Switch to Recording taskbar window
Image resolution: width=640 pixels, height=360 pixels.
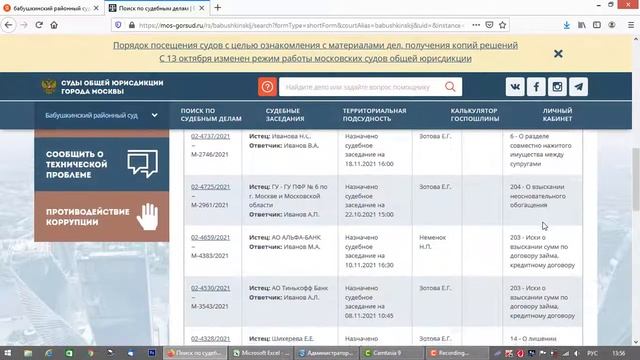[x=457, y=353]
